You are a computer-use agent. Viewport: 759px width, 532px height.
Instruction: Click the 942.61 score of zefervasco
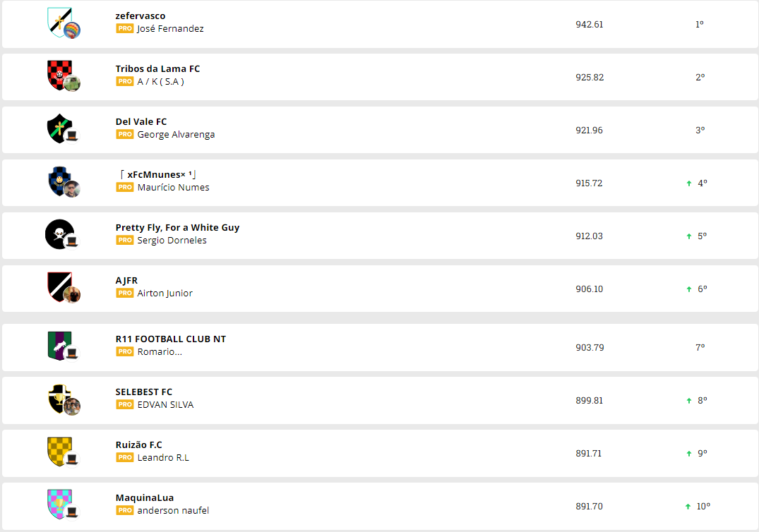(x=590, y=25)
